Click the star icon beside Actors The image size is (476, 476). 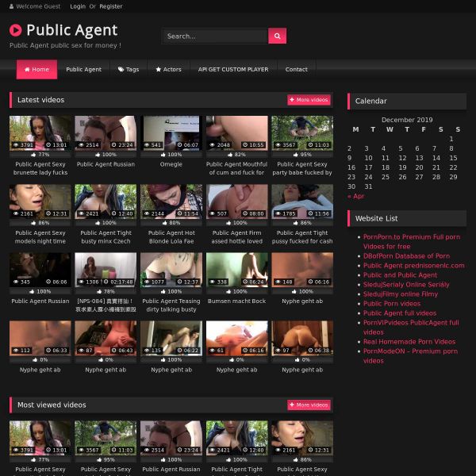tap(159, 70)
